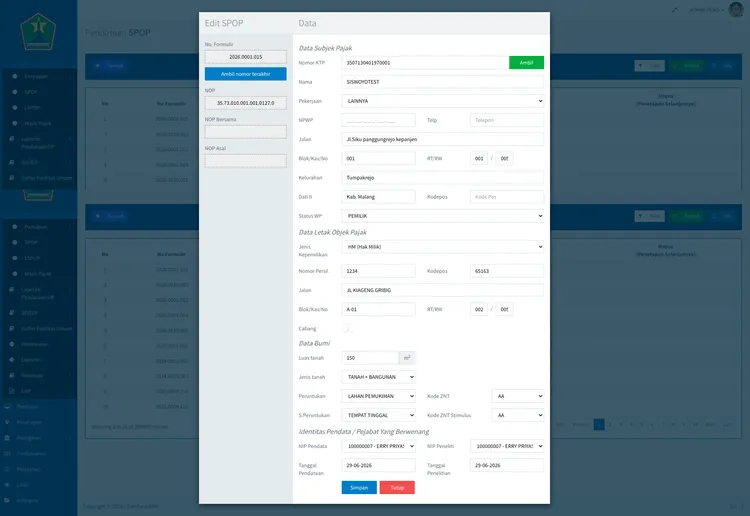Click the blue Simpan button
The width and height of the screenshot is (750, 516).
[359, 487]
